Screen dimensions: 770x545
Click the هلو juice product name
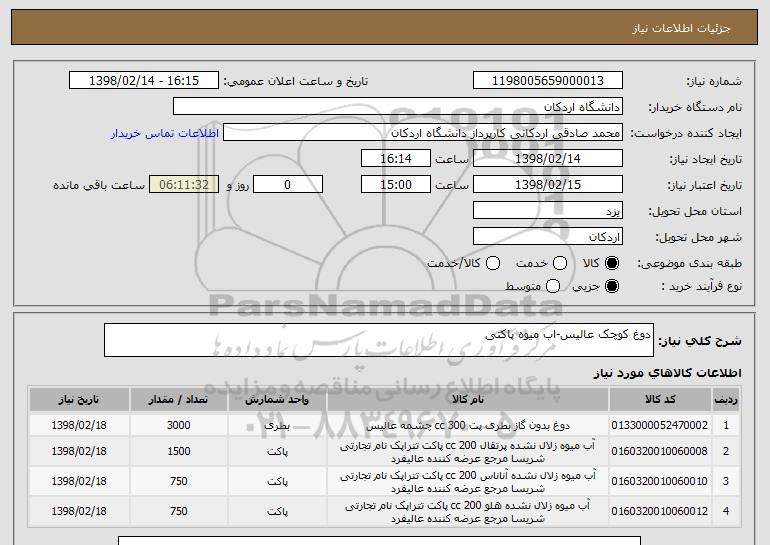[x=468, y=512]
